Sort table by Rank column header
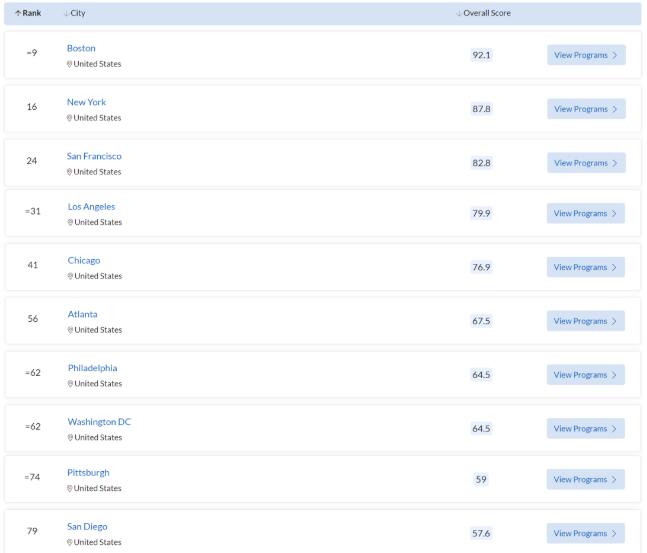The width and height of the screenshot is (647, 553). pos(27,13)
